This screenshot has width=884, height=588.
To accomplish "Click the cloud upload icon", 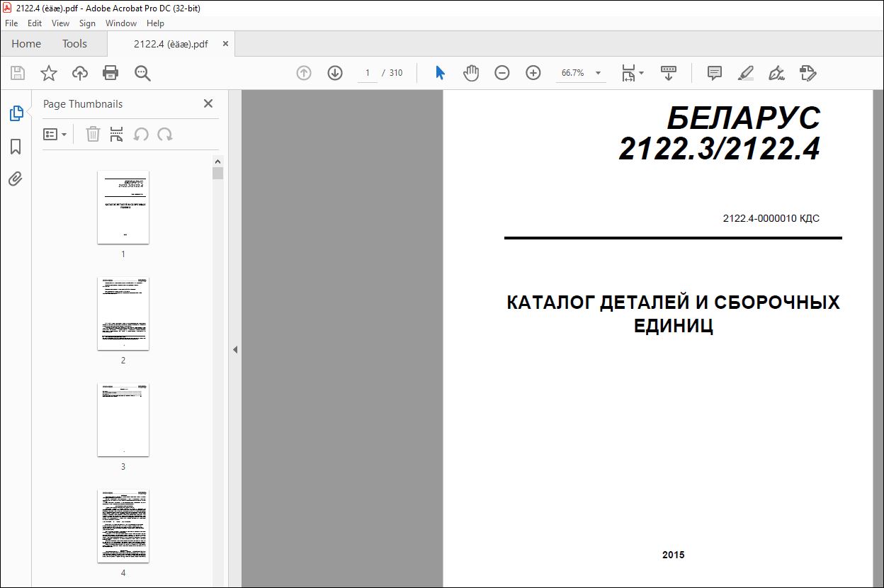I will (x=80, y=73).
